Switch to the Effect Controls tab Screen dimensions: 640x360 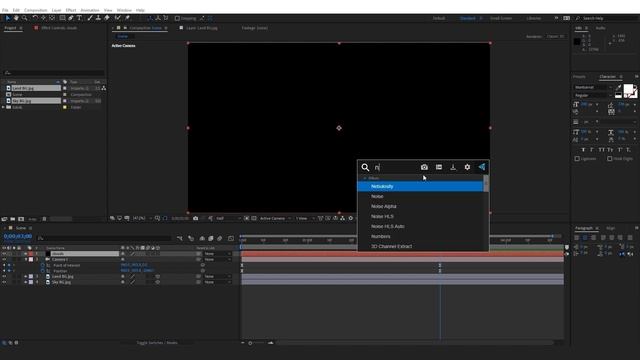59,28
